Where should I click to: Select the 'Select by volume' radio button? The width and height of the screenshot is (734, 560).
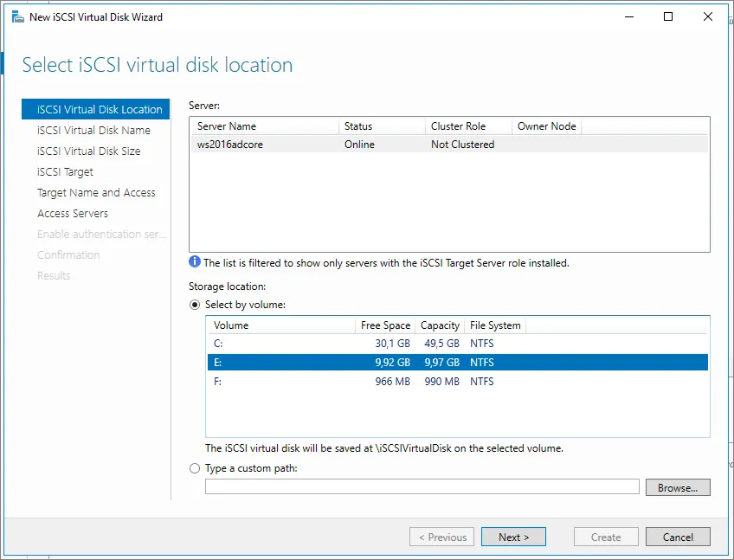[195, 305]
